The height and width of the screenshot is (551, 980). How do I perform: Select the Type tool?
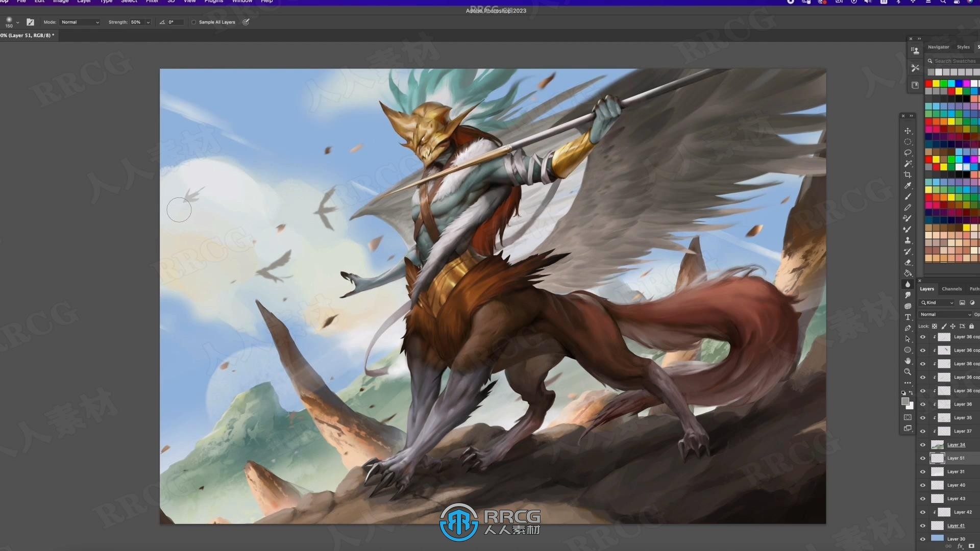908,317
